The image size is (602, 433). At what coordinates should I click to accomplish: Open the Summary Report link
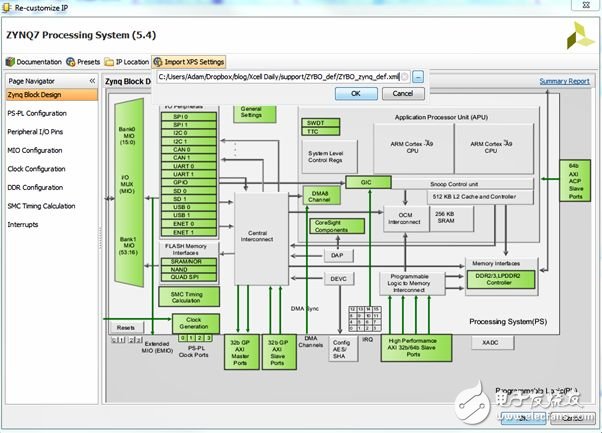pyautogui.click(x=564, y=81)
